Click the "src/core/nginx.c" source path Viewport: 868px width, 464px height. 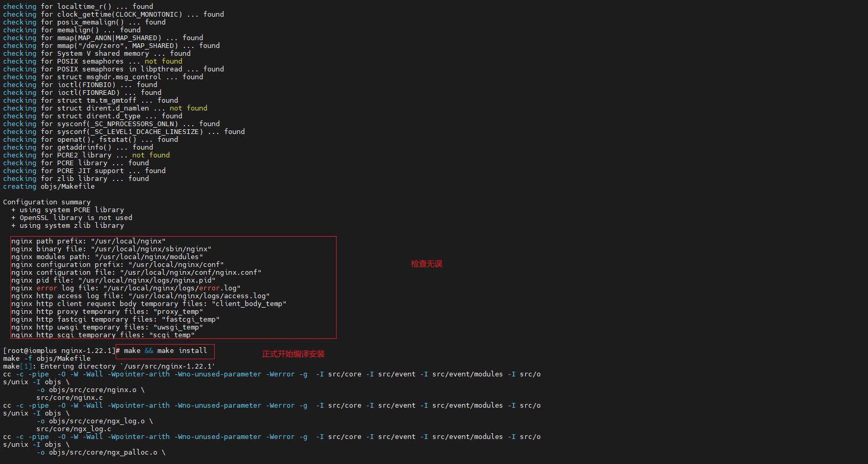pyautogui.click(x=69, y=398)
